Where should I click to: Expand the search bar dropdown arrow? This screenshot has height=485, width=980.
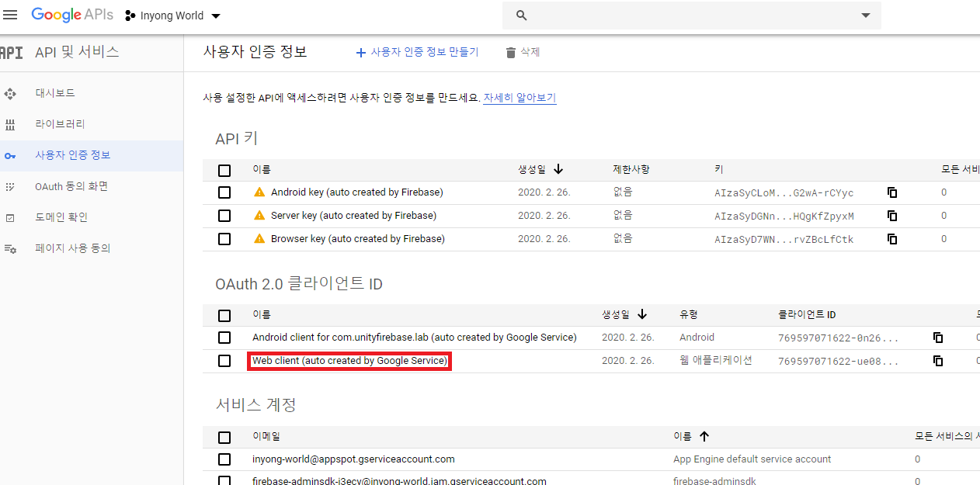(866, 16)
